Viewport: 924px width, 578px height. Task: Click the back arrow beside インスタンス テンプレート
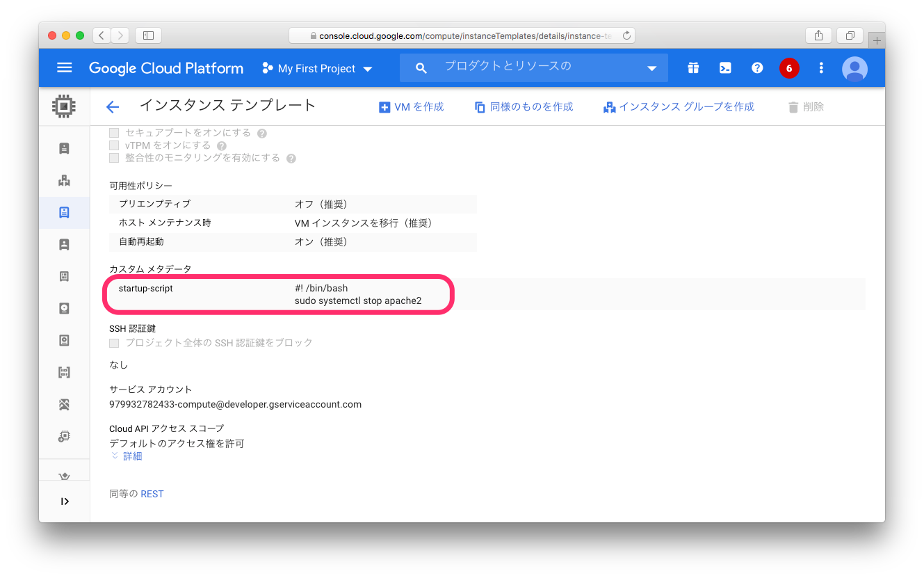point(113,106)
